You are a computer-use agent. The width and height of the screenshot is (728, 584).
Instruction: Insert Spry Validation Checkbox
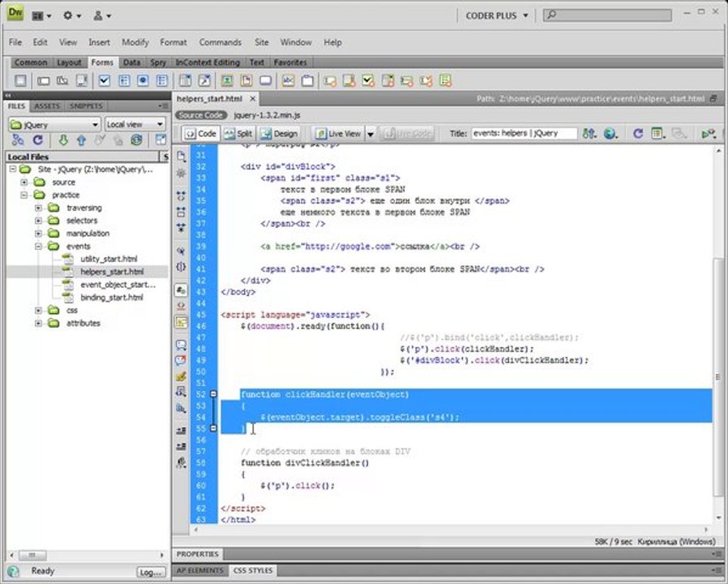pyautogui.click(x=368, y=81)
